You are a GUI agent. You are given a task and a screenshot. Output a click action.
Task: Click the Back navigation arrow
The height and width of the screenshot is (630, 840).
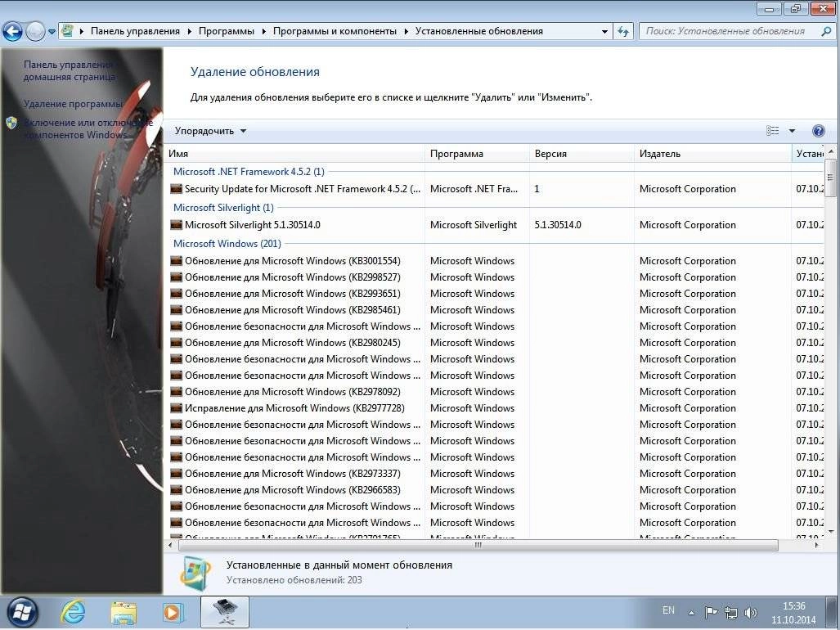point(13,32)
